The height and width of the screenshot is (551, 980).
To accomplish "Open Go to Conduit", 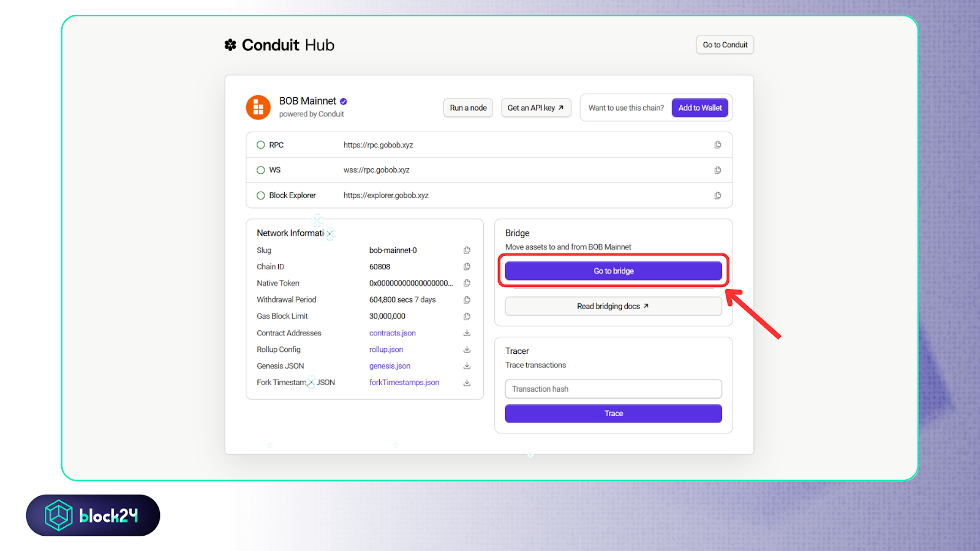I will click(x=725, y=45).
